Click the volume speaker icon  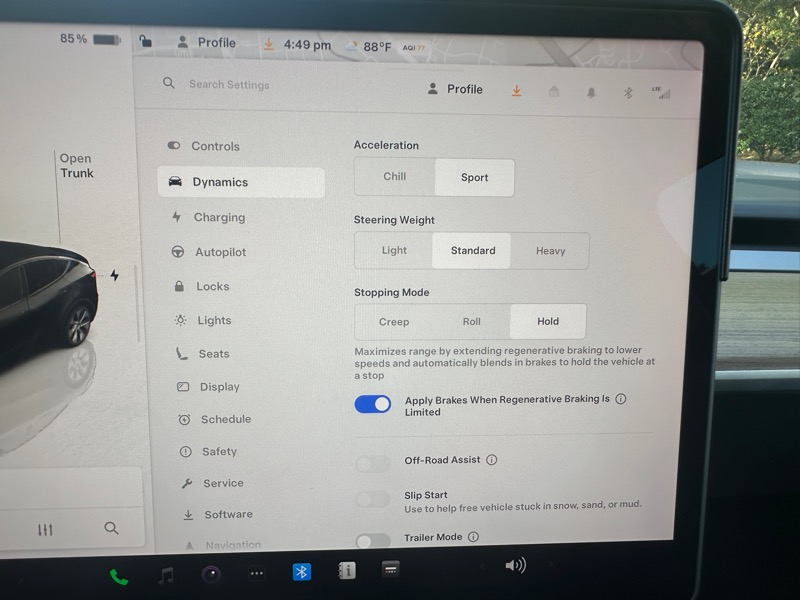click(515, 565)
